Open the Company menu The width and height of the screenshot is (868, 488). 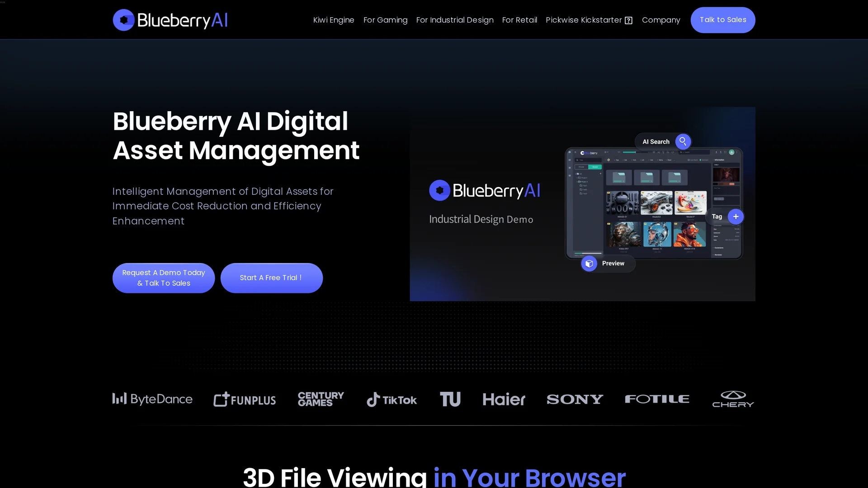661,20
